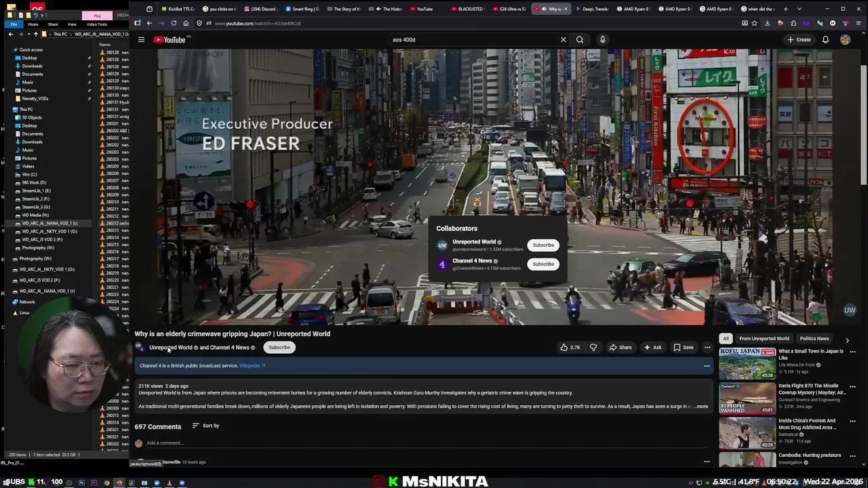Expand the description with ...more
The width and height of the screenshot is (868, 488).
tap(701, 407)
